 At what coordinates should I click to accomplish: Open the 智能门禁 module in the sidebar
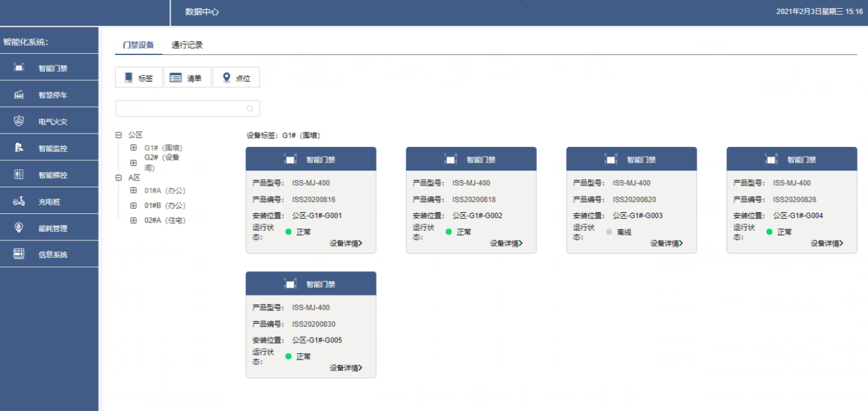49,68
